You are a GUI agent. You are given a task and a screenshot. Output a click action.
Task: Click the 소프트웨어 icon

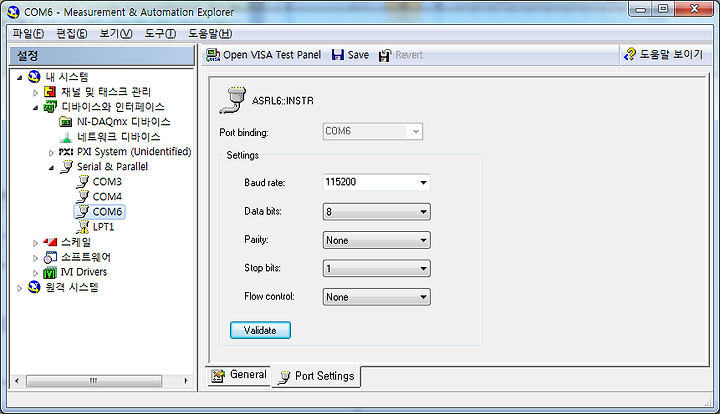pos(50,257)
